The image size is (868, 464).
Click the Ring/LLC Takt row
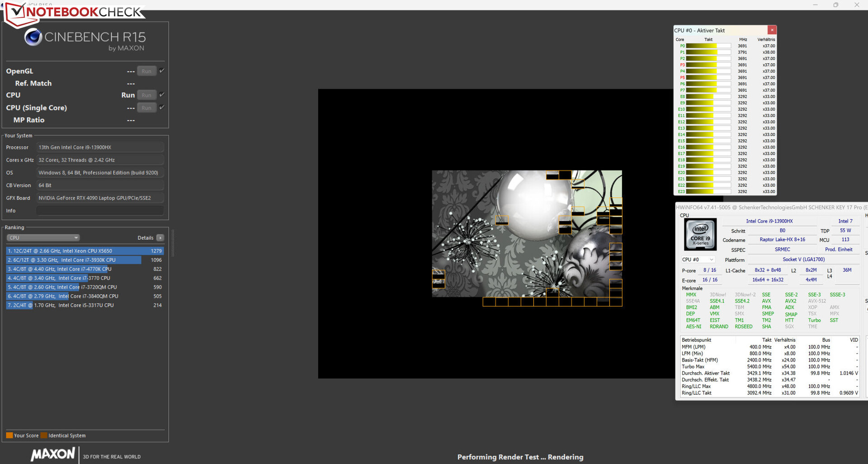click(769, 393)
